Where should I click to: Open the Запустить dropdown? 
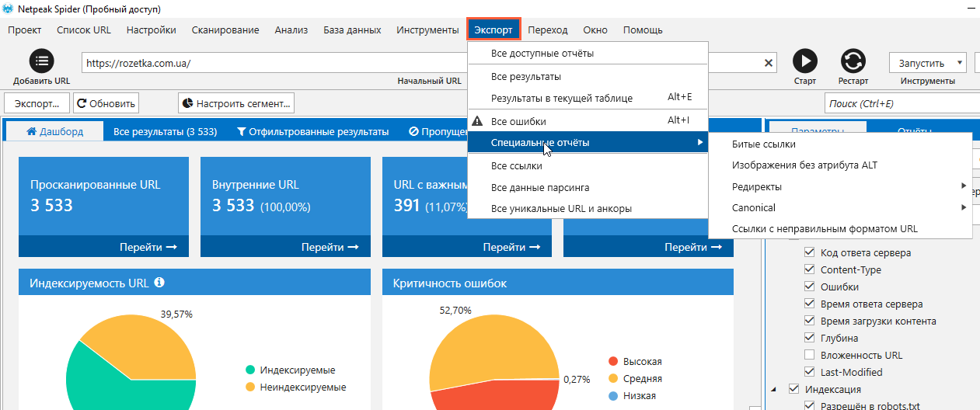pos(927,63)
